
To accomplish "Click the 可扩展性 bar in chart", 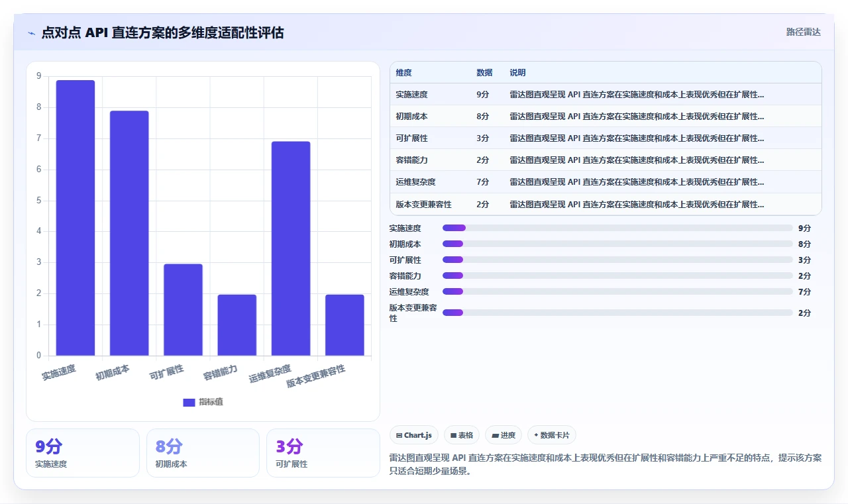I will click(x=183, y=310).
